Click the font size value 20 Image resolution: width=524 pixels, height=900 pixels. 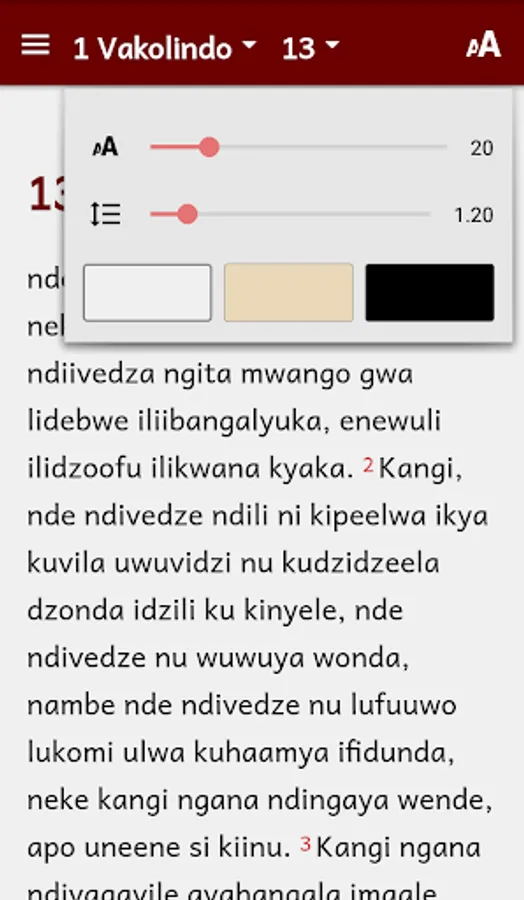pos(482,148)
